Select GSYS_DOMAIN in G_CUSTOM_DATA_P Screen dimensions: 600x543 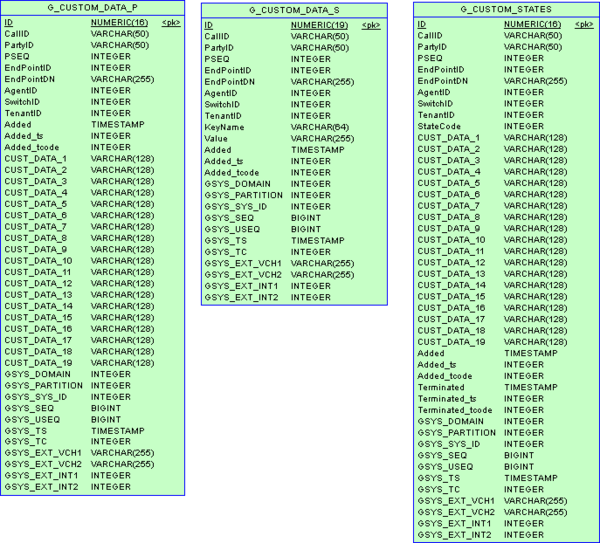click(x=38, y=374)
